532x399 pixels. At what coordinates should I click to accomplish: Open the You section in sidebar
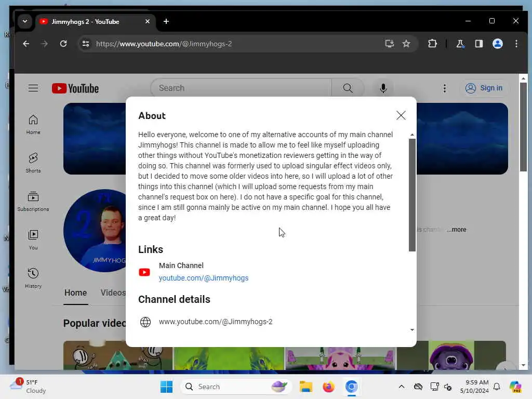click(33, 240)
